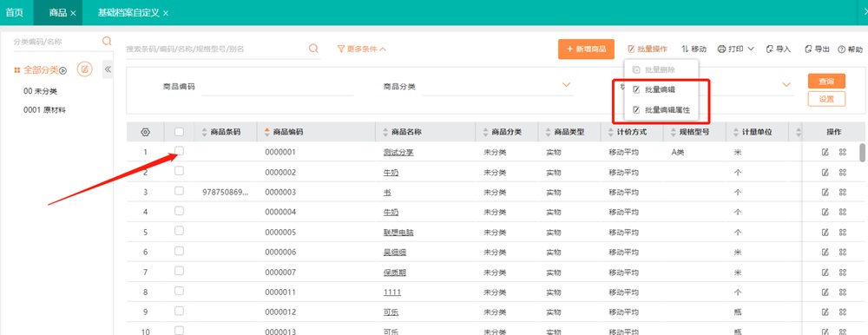Expand the 商品分类 filter dropdown
868x335 pixels.
566,85
